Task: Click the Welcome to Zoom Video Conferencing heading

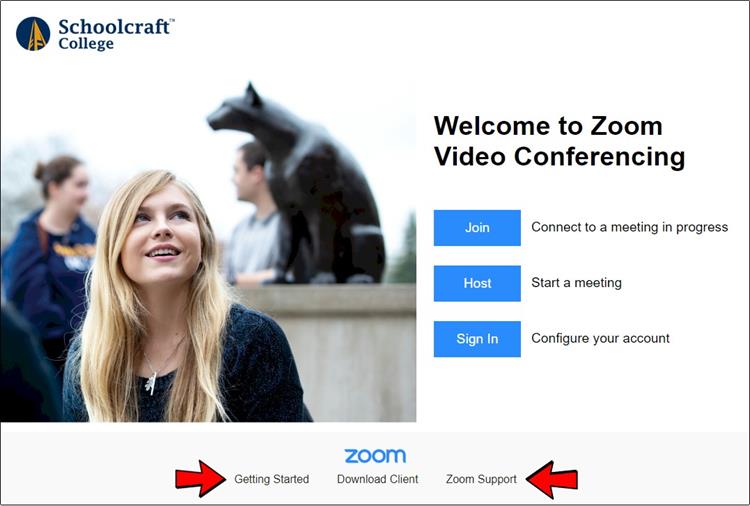Action: 559,142
